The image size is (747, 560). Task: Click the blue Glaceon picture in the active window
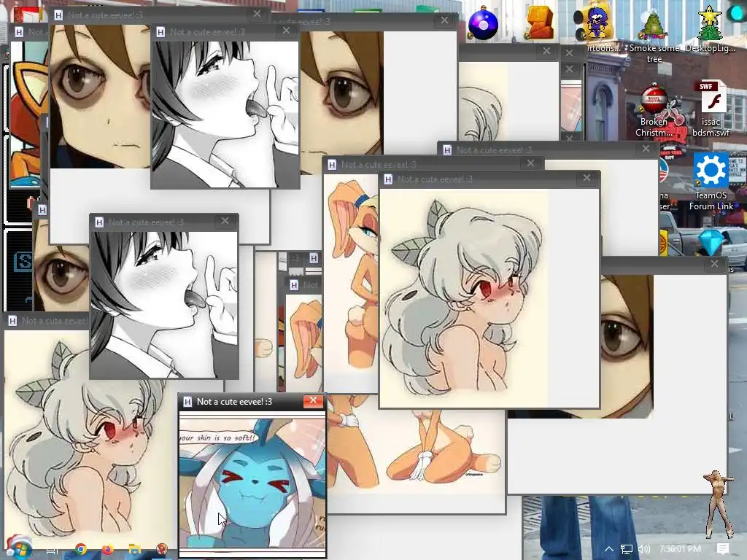252,483
